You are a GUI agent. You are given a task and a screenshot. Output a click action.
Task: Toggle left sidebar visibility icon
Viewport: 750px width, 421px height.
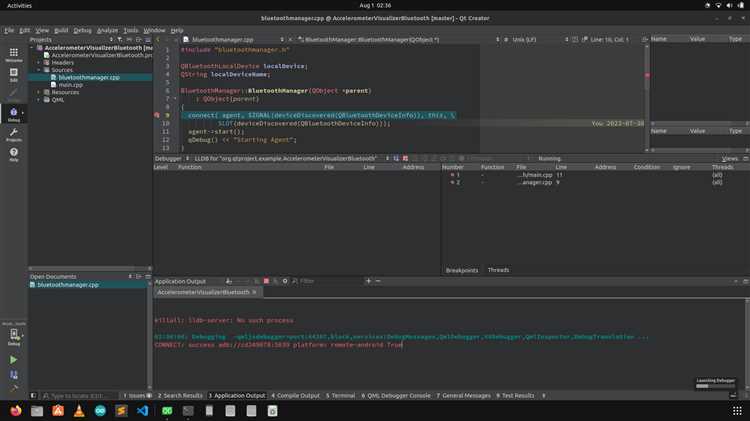click(x=33, y=396)
